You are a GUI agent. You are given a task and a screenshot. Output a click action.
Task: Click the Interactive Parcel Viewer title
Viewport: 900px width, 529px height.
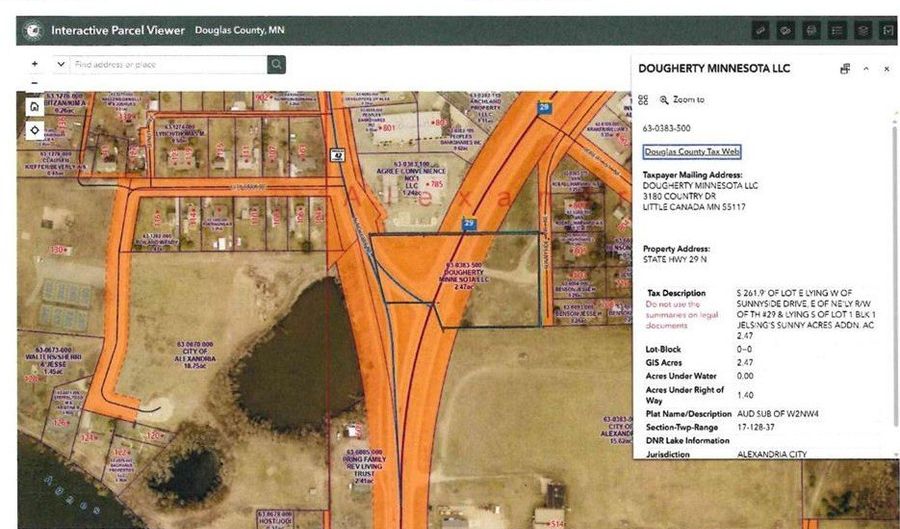[118, 30]
